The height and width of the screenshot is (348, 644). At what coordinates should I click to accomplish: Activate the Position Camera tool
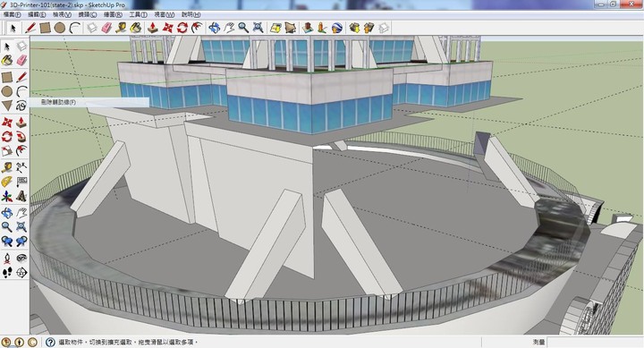[7, 258]
